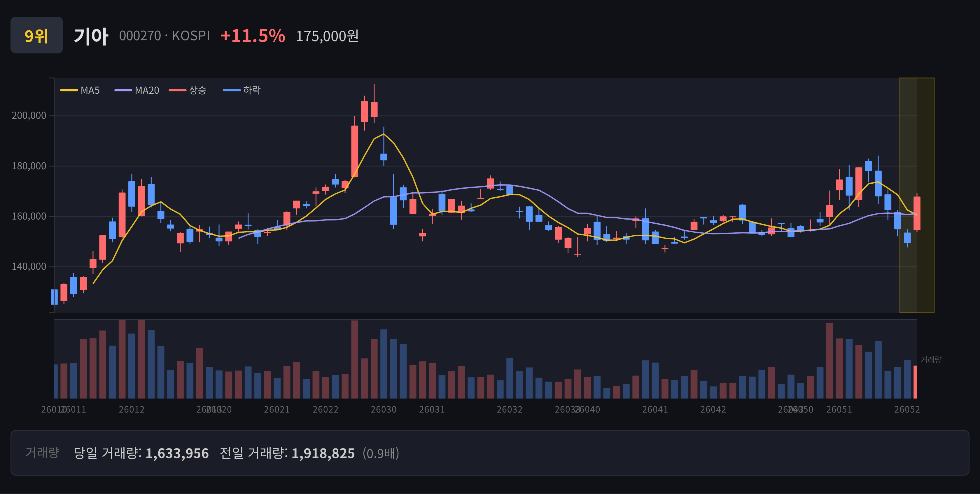
Task: Toggle the MA5 legend entry
Action: pos(80,90)
